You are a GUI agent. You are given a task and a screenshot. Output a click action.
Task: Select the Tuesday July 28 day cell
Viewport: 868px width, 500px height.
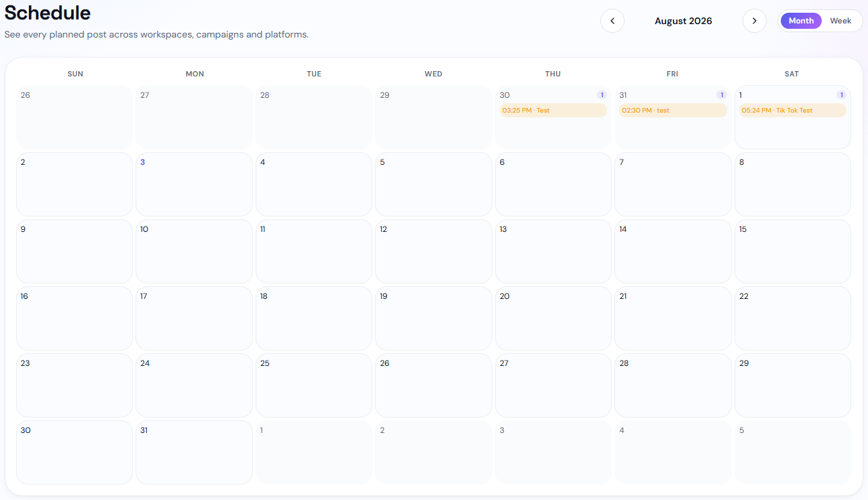click(314, 117)
